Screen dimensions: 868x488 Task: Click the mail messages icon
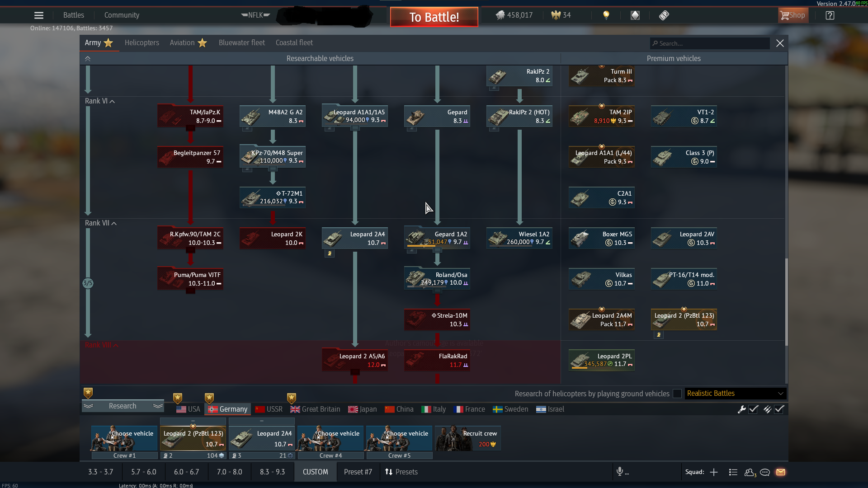pos(781,472)
